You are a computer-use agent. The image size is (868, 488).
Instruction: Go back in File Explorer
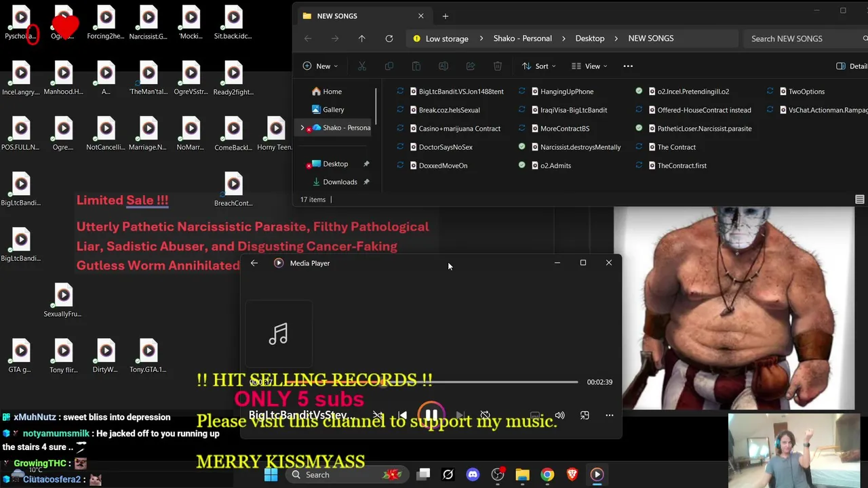tap(308, 39)
